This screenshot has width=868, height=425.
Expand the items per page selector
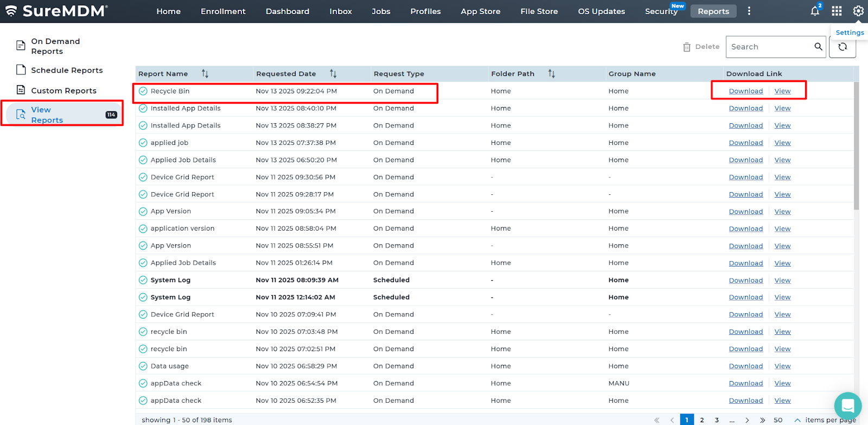tap(797, 420)
